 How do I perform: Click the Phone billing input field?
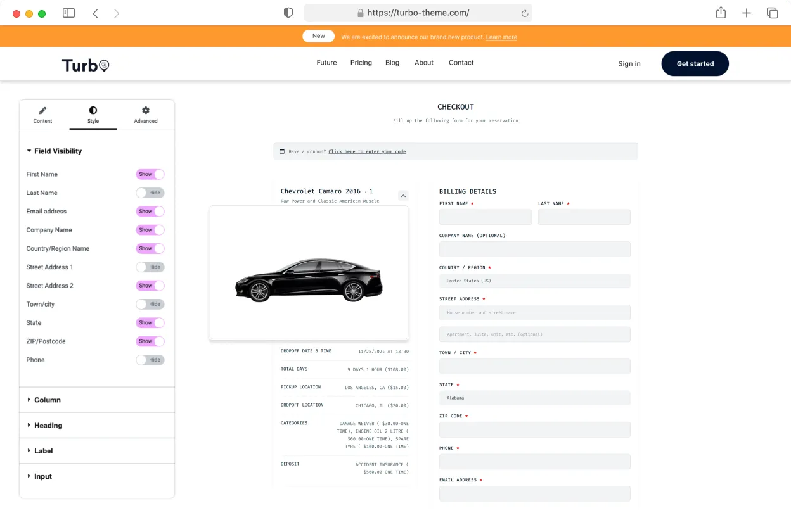click(x=535, y=462)
